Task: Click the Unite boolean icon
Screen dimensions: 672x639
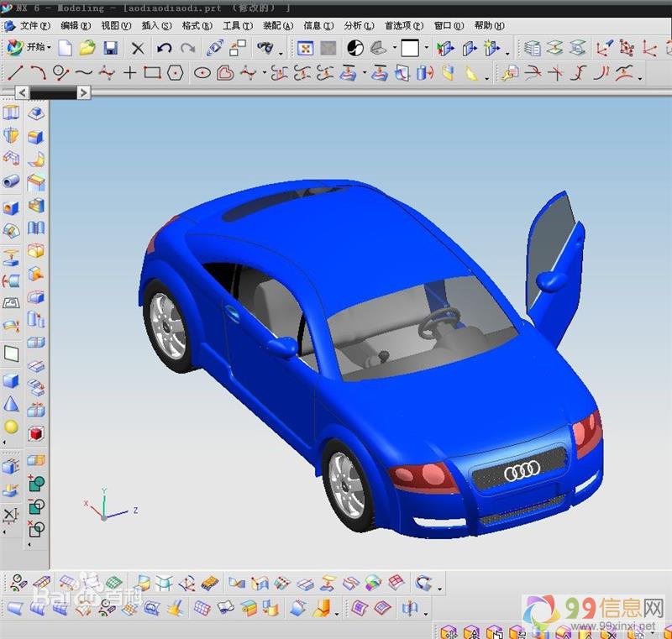Action: [x=36, y=484]
